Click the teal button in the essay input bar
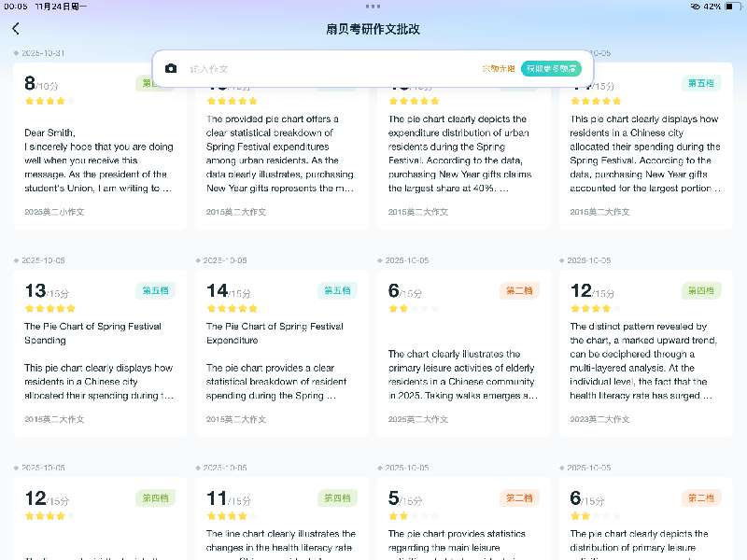 (x=551, y=69)
